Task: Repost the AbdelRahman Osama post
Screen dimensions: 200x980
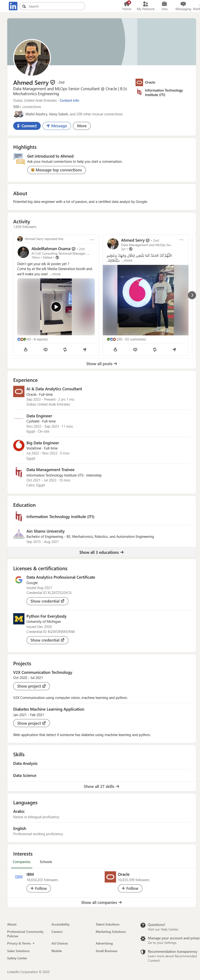Action: pyautogui.click(x=65, y=349)
